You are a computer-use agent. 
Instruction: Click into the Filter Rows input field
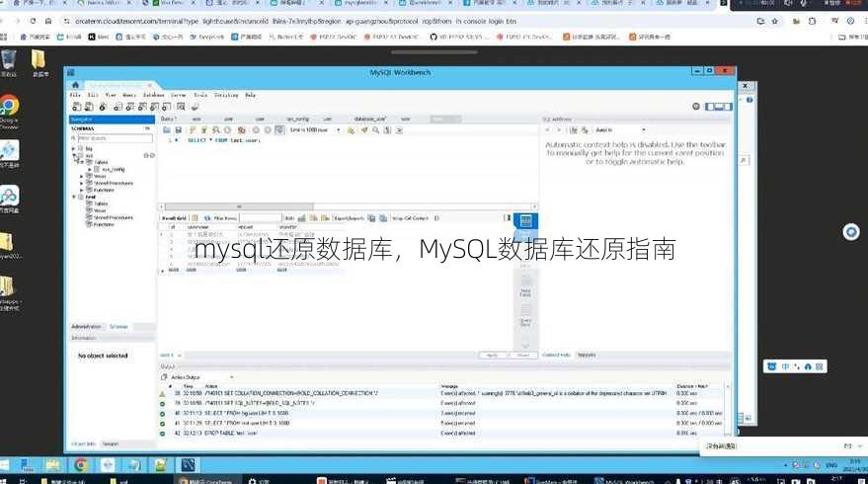click(260, 218)
